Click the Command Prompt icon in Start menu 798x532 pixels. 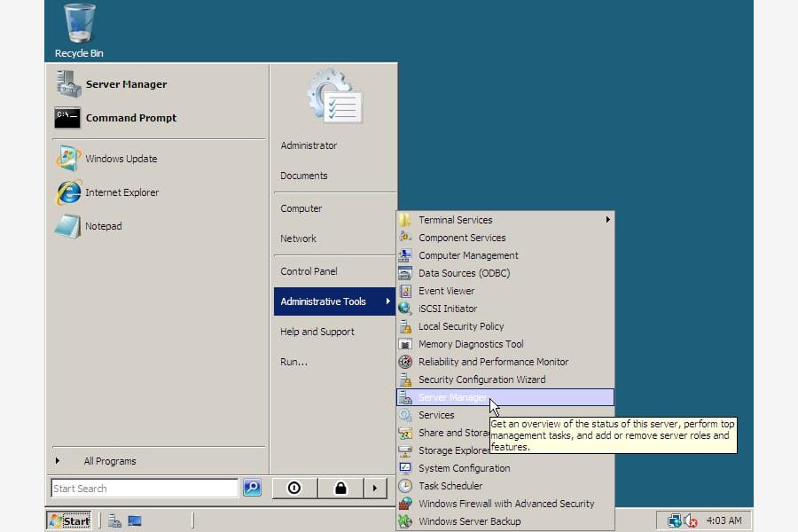67,118
